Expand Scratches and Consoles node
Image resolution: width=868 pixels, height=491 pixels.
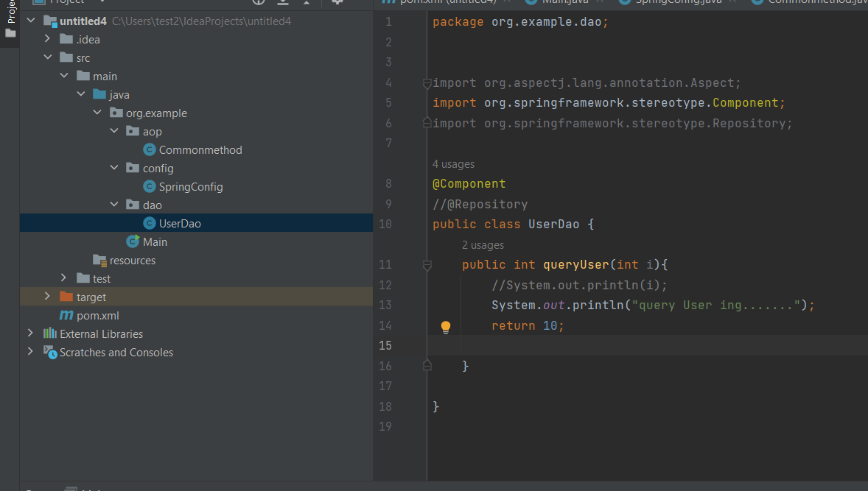pyautogui.click(x=31, y=351)
